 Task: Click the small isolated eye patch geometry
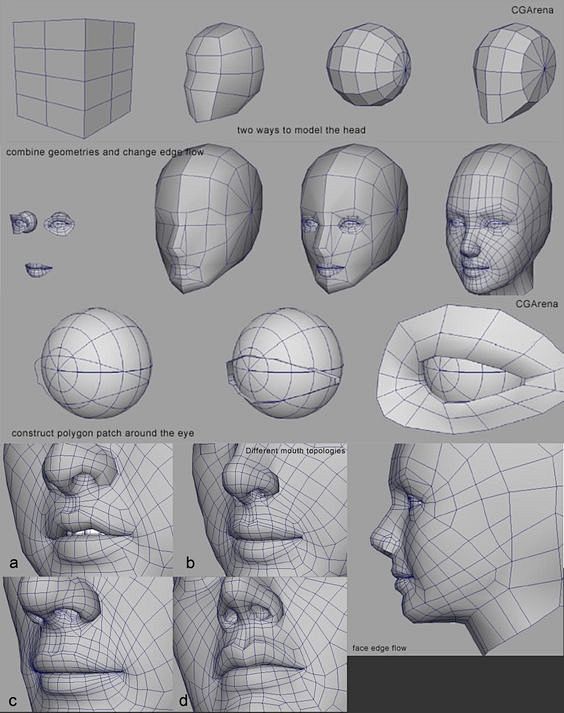[x=60, y=223]
